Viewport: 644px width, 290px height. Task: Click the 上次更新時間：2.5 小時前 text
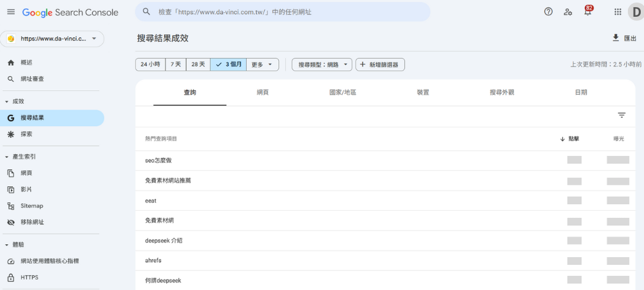[606, 64]
